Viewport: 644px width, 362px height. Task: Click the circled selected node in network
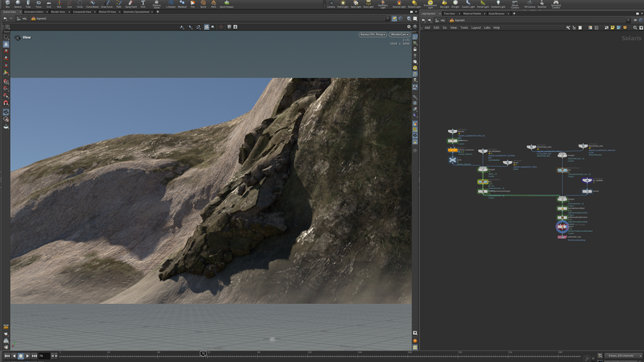[562, 227]
